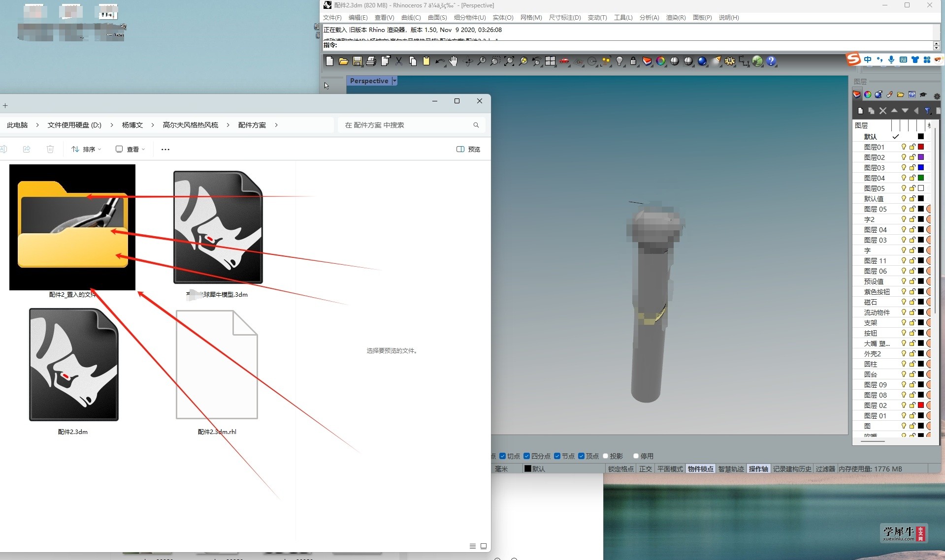The height and width of the screenshot is (560, 945).
Task: Toggle 锁定格点 in status bar
Action: 620,469
